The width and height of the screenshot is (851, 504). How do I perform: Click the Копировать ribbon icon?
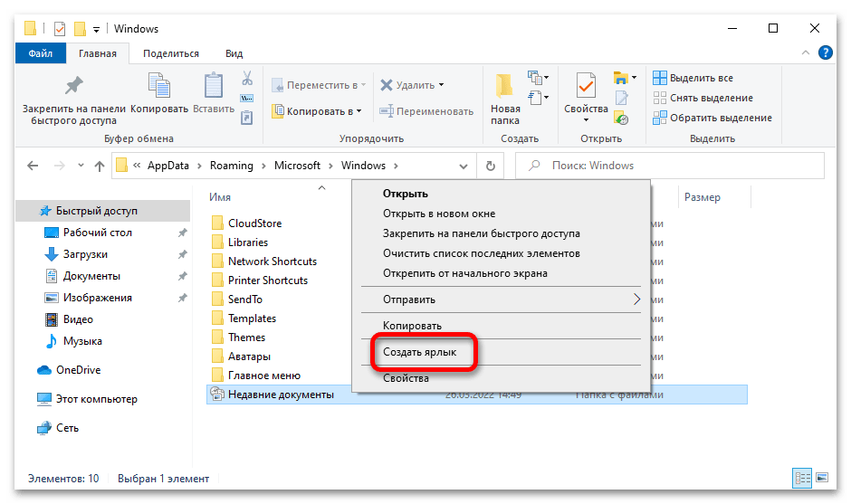[159, 86]
